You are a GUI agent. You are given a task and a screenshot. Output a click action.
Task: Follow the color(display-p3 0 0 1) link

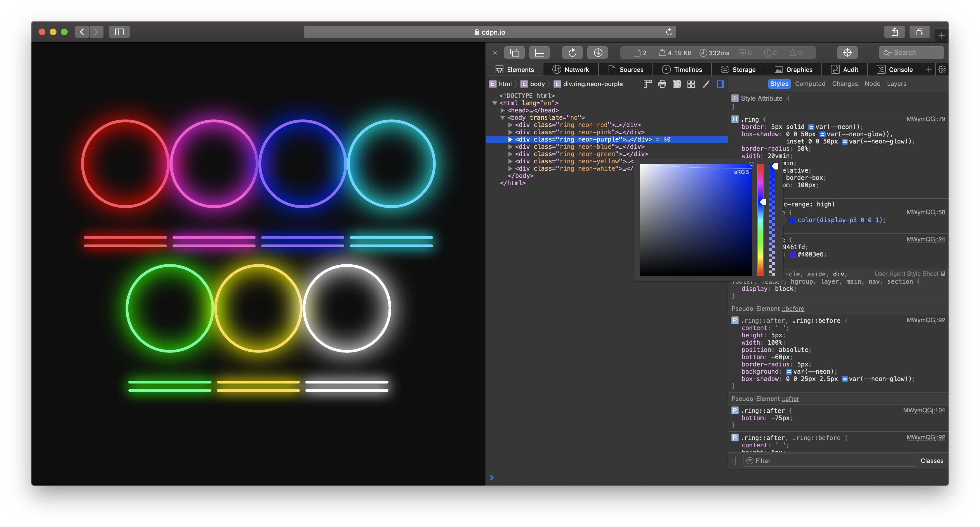(x=841, y=220)
